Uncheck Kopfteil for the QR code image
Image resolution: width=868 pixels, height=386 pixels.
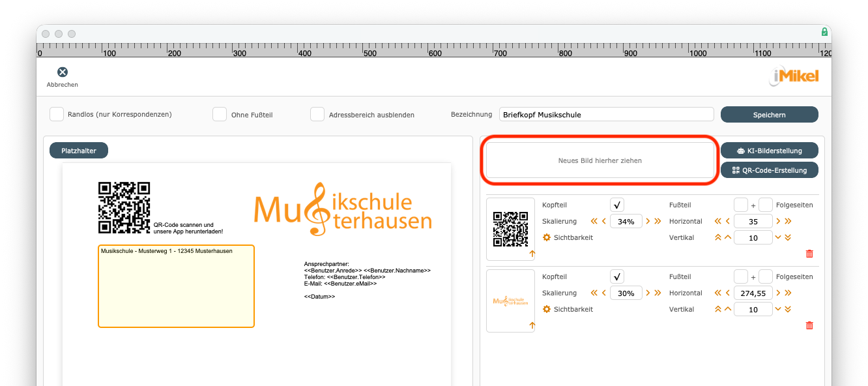click(618, 205)
